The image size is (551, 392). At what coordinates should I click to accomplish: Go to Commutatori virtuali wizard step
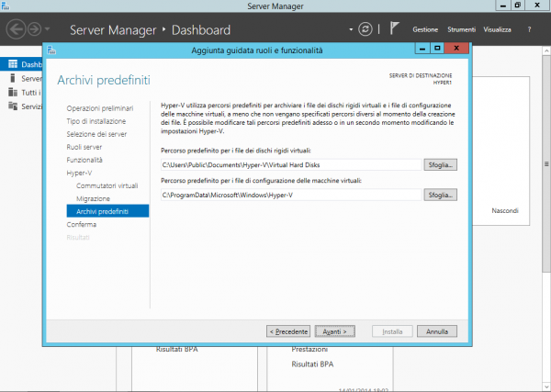click(107, 185)
